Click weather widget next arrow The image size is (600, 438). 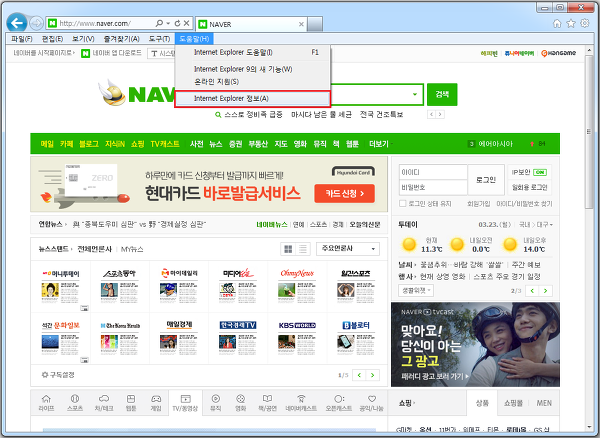[x=545, y=291]
